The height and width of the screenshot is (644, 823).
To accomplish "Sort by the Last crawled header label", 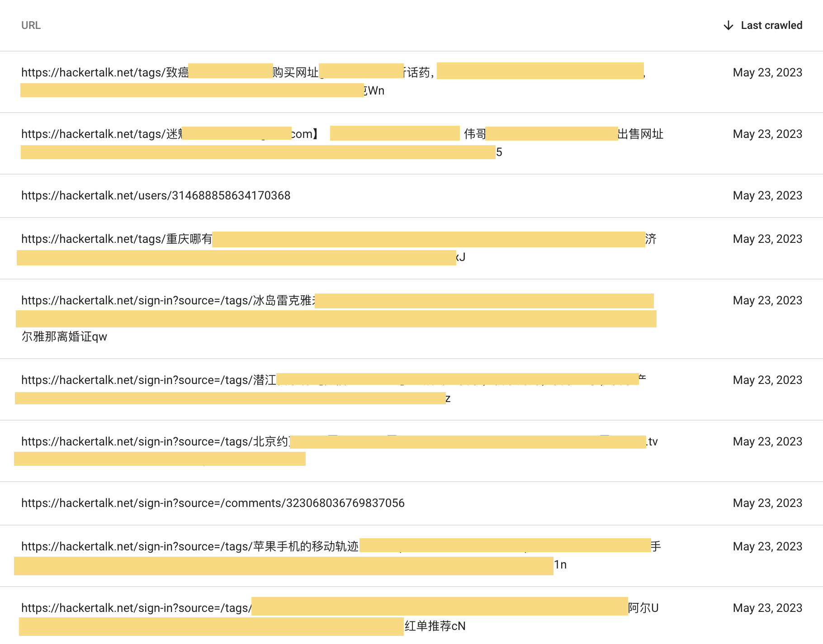I will 771,25.
